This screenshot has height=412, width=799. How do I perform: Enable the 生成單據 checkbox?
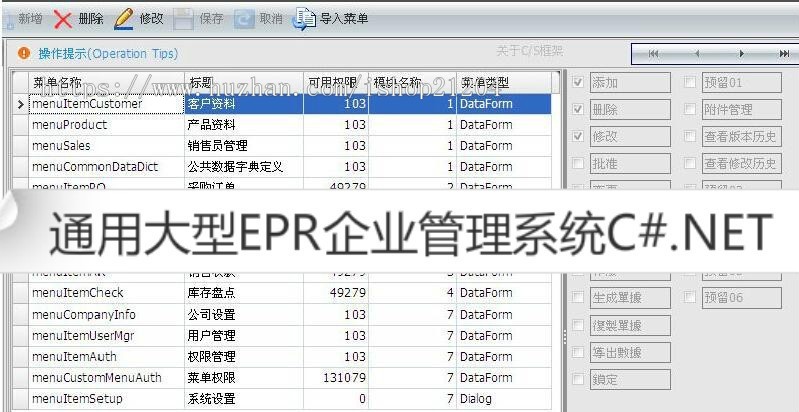pos(578,297)
